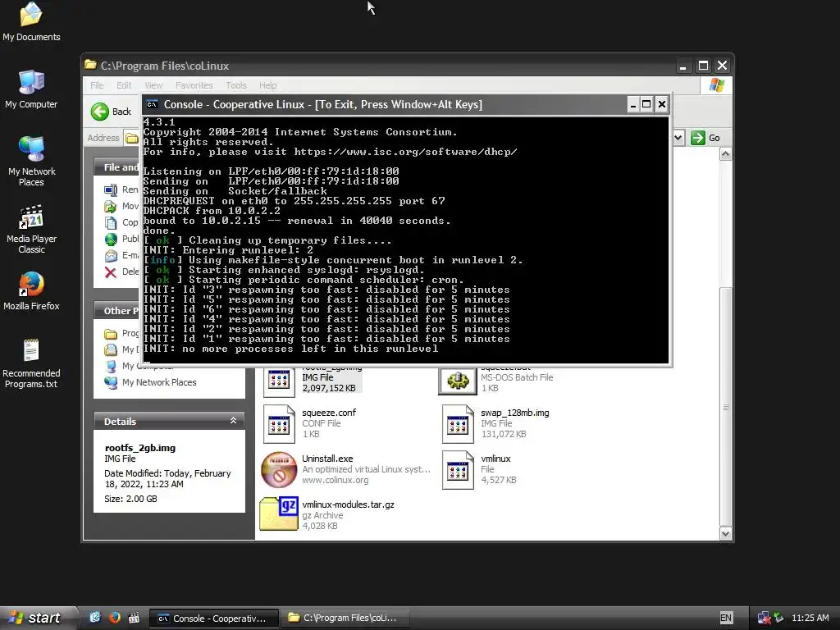
Task: Click My Network Places link in Other Places
Action: click(159, 382)
